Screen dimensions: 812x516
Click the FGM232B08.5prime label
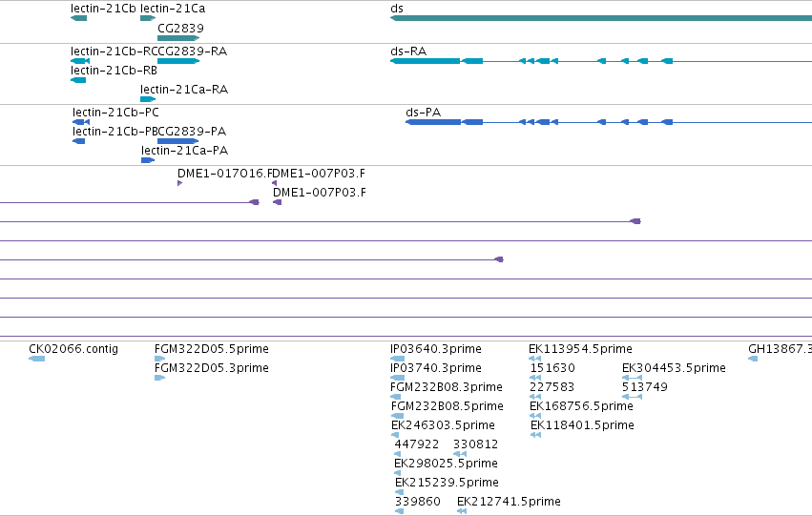(448, 406)
